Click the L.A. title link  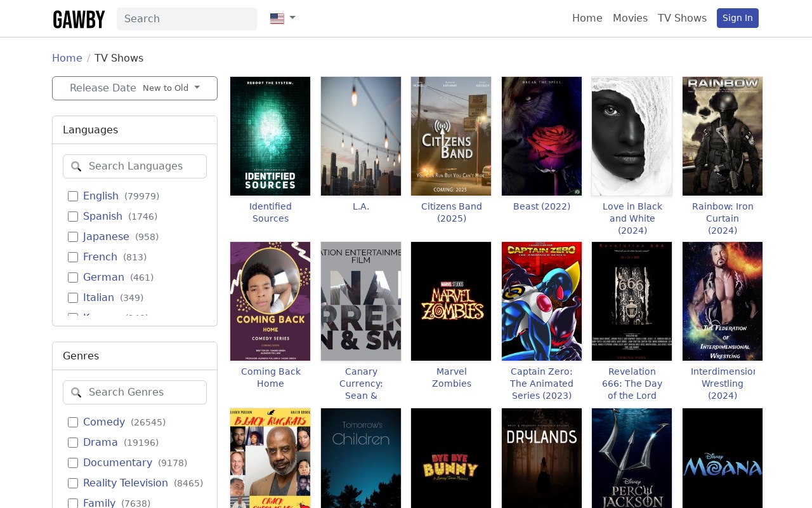coord(361,206)
